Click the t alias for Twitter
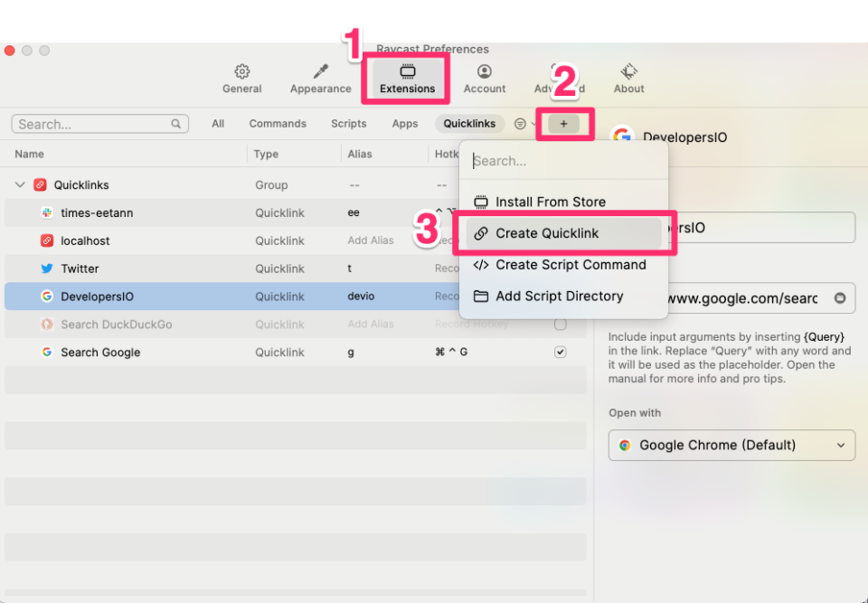The width and height of the screenshot is (868, 603). (349, 269)
